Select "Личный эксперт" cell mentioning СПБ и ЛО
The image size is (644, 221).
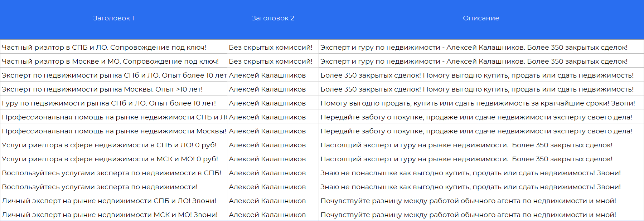[109, 201]
